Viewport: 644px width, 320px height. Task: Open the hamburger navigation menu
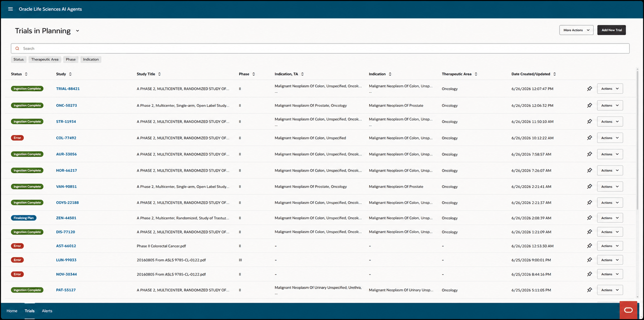pyautogui.click(x=10, y=9)
